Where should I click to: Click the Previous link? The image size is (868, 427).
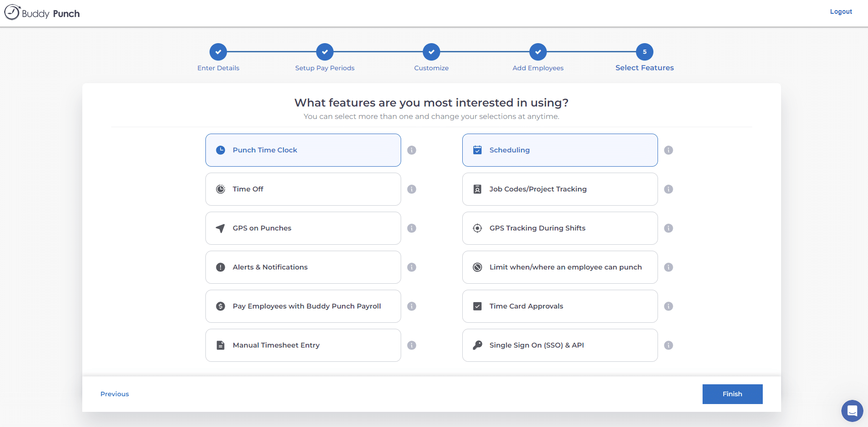(x=115, y=394)
